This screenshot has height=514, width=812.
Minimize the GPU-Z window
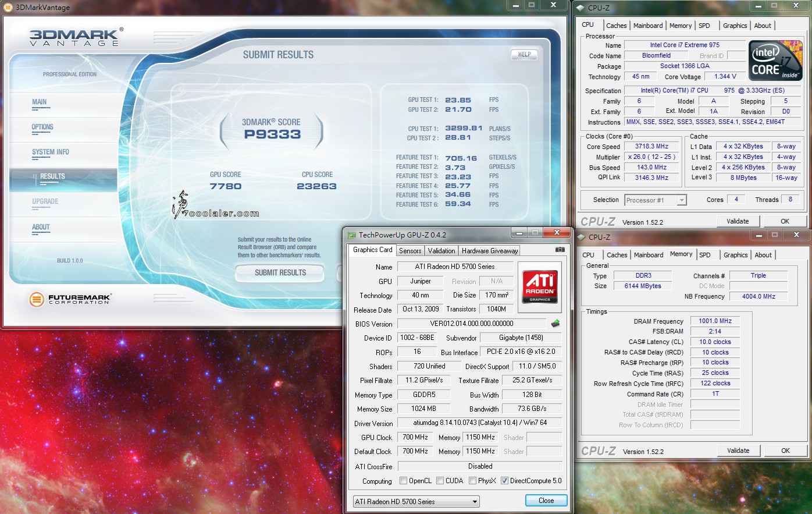pos(519,233)
